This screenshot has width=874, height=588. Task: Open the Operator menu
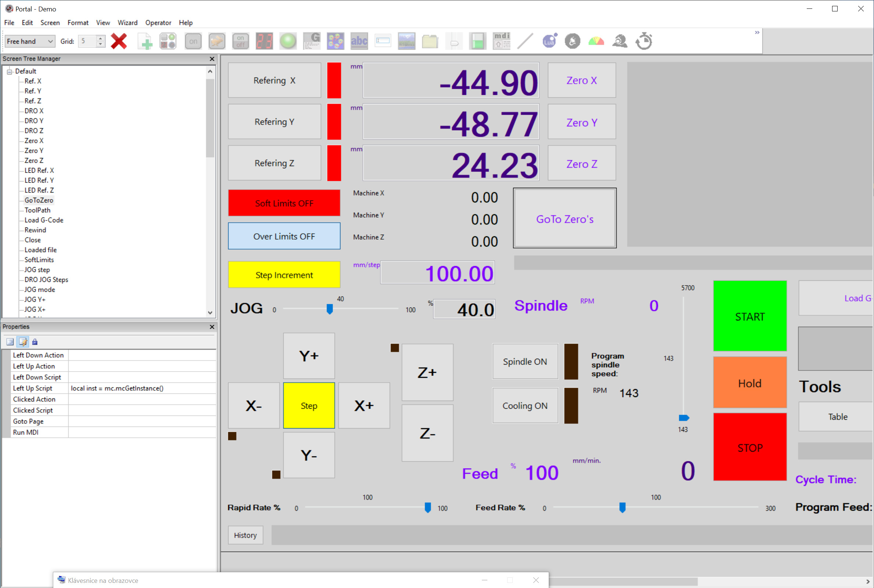[158, 22]
